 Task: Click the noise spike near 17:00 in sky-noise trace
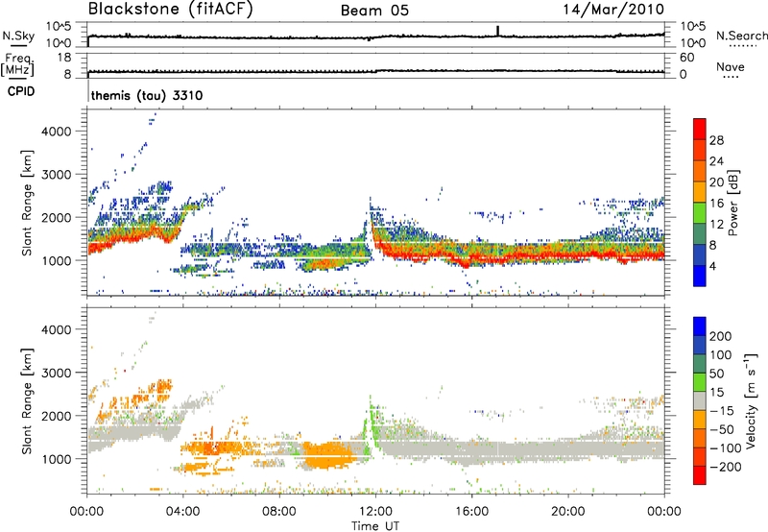point(497,31)
